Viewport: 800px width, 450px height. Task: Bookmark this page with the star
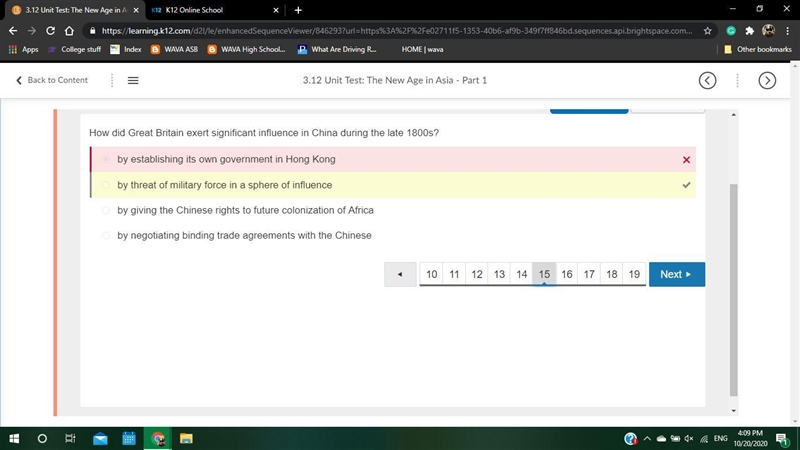(x=707, y=31)
